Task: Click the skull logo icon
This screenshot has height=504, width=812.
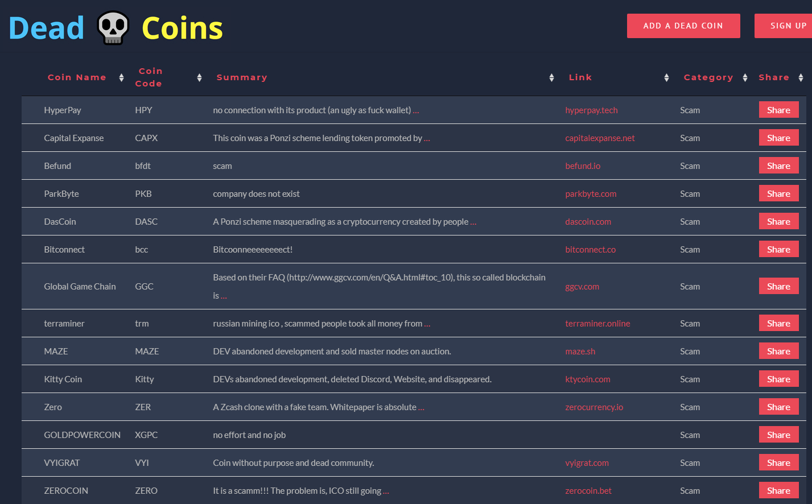Action: (x=113, y=28)
